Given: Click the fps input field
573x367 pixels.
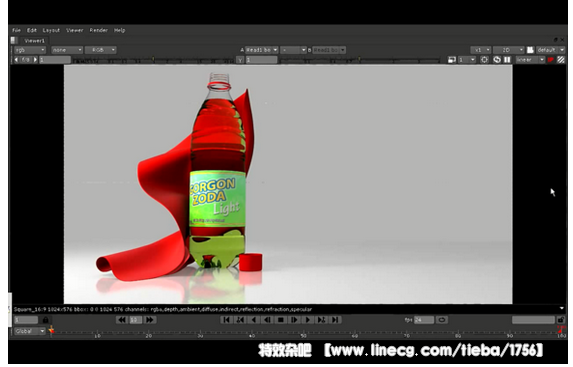Looking at the screenshot, I should click(x=424, y=320).
